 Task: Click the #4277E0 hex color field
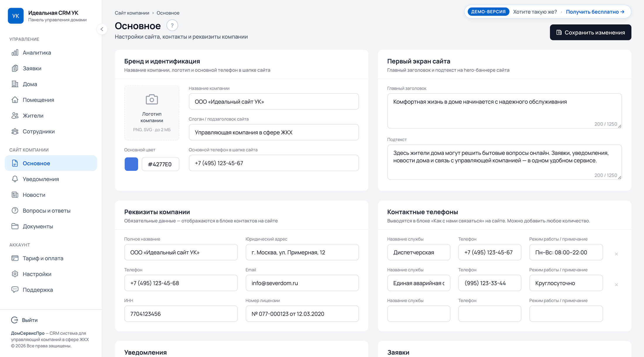pos(160,164)
